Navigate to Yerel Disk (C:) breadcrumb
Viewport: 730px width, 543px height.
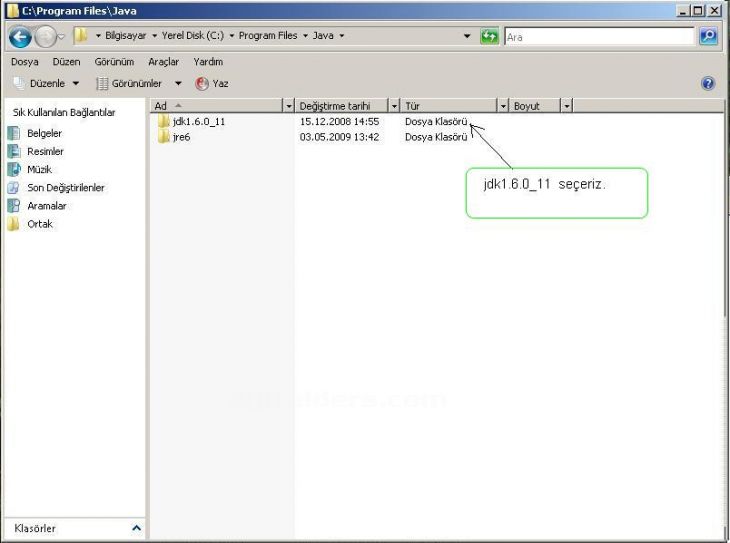click(x=193, y=36)
